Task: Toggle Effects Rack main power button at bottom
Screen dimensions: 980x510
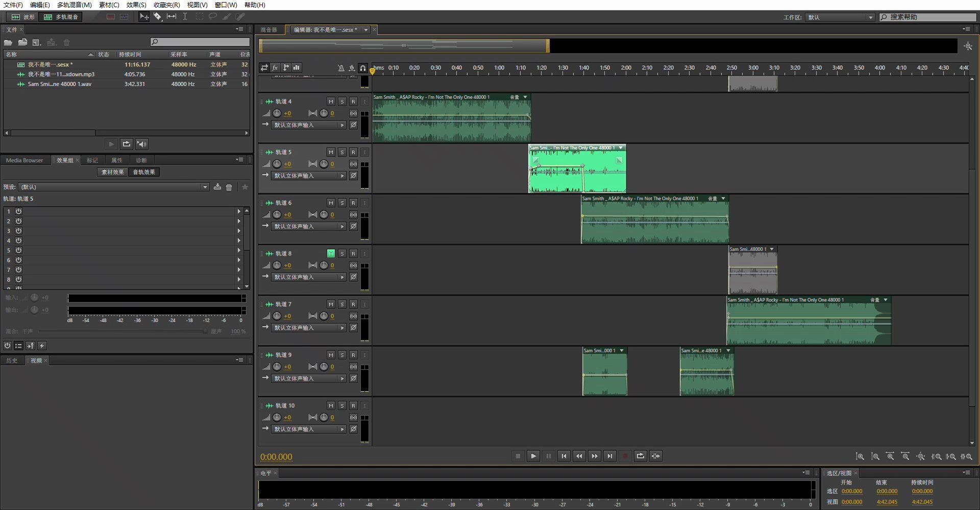Action: coord(7,346)
